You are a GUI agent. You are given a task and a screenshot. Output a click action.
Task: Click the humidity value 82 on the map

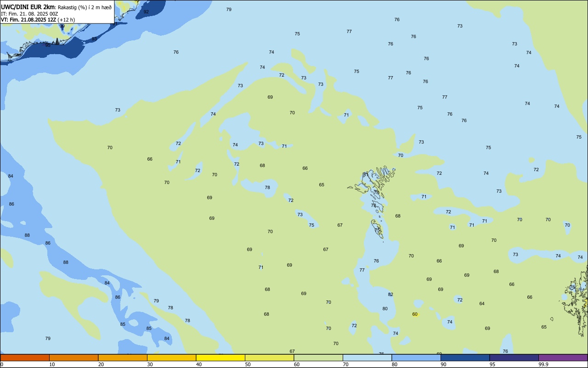390,295
